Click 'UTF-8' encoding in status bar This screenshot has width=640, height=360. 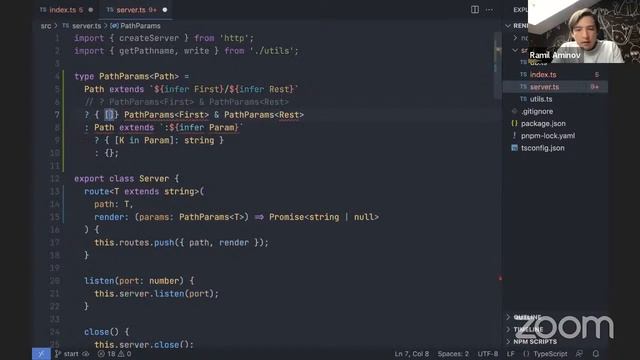tap(488, 354)
